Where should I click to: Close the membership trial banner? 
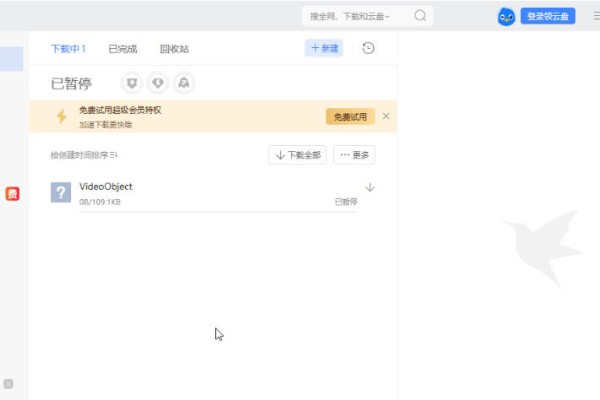tap(386, 116)
